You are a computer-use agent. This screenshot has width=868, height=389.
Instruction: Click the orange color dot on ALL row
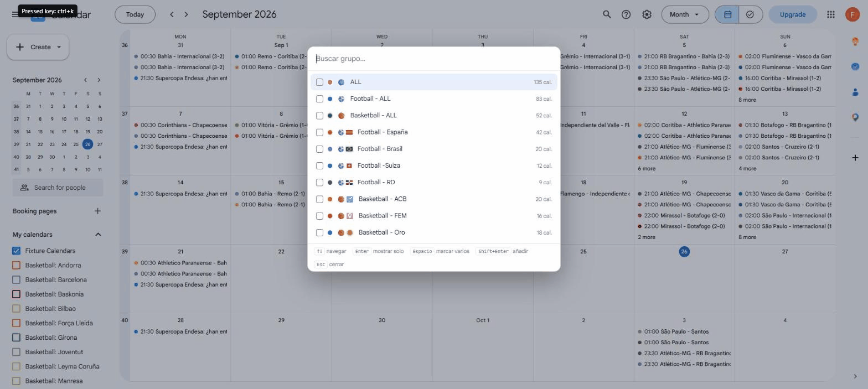click(330, 82)
